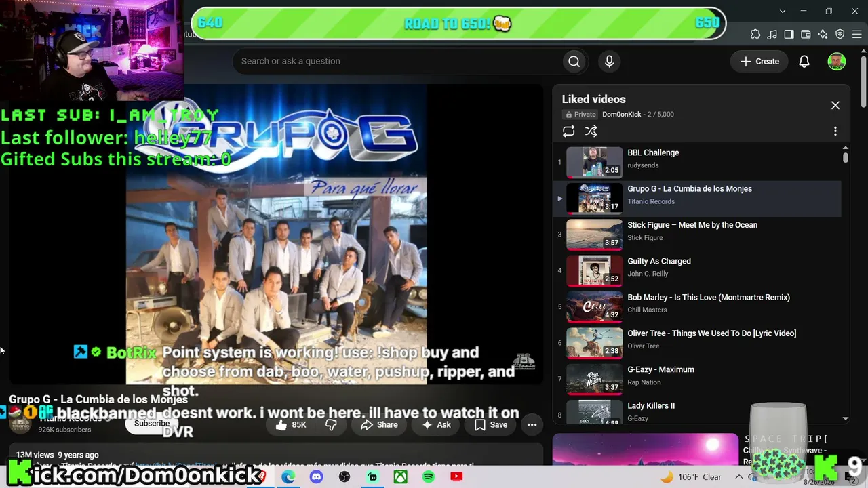The height and width of the screenshot is (488, 868).
Task: Open the browser sidebar panel icon
Action: point(789,34)
